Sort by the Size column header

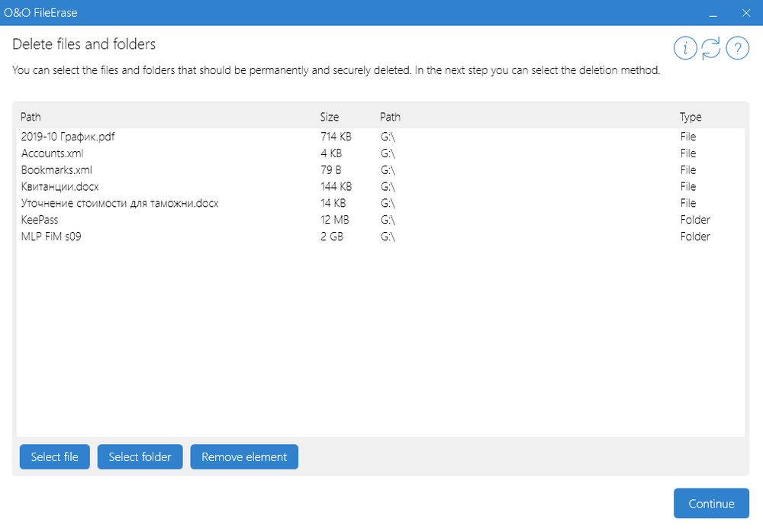pyautogui.click(x=330, y=118)
